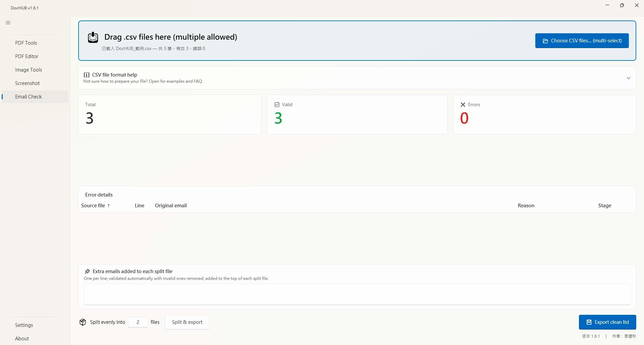Click the CSV file format help title
The width and height of the screenshot is (644, 345).
(x=114, y=75)
